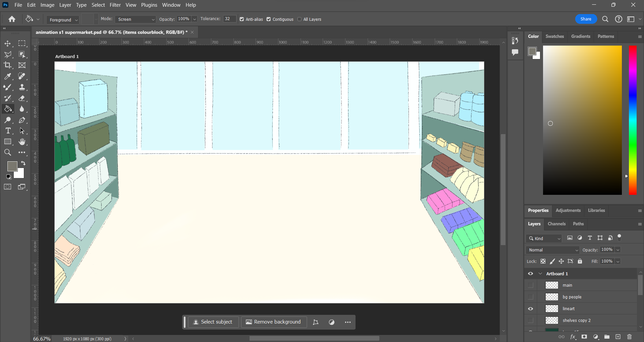Image resolution: width=644 pixels, height=342 pixels.
Task: Select the Horizontal Type tool
Action: point(8,131)
